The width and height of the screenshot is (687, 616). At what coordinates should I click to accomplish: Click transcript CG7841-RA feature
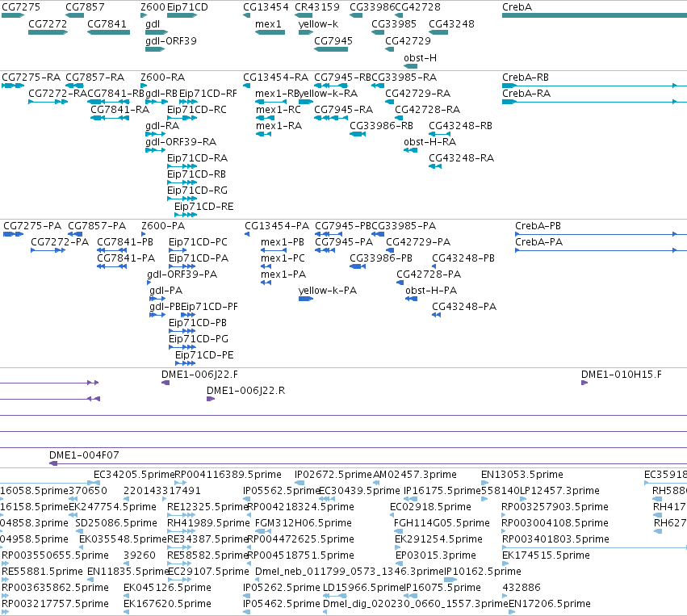tap(110, 118)
